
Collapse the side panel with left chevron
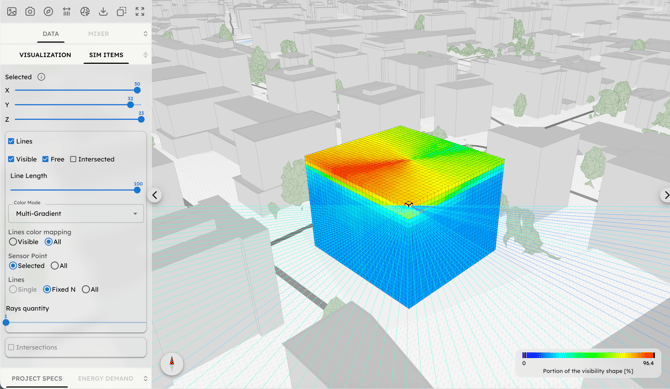tap(155, 195)
